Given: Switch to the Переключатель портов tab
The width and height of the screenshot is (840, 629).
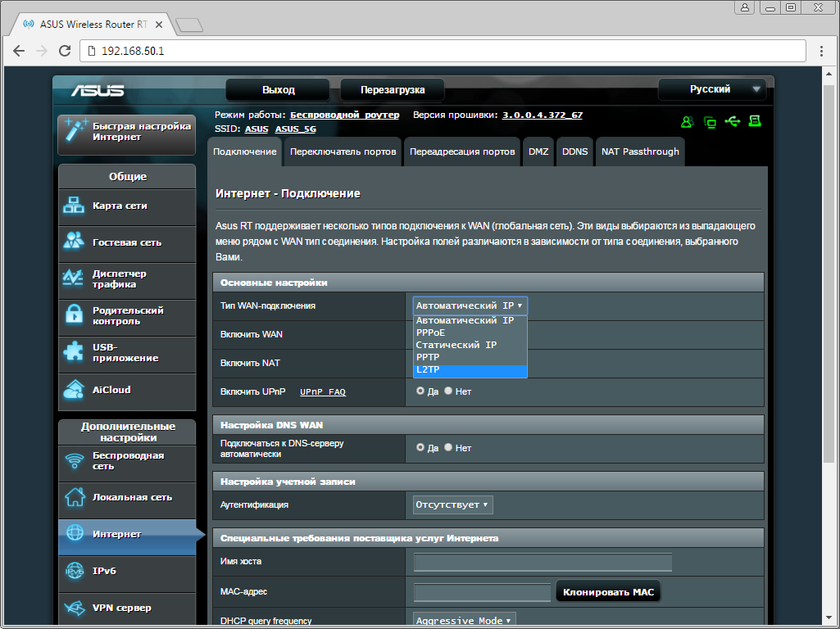Looking at the screenshot, I should click(x=343, y=152).
